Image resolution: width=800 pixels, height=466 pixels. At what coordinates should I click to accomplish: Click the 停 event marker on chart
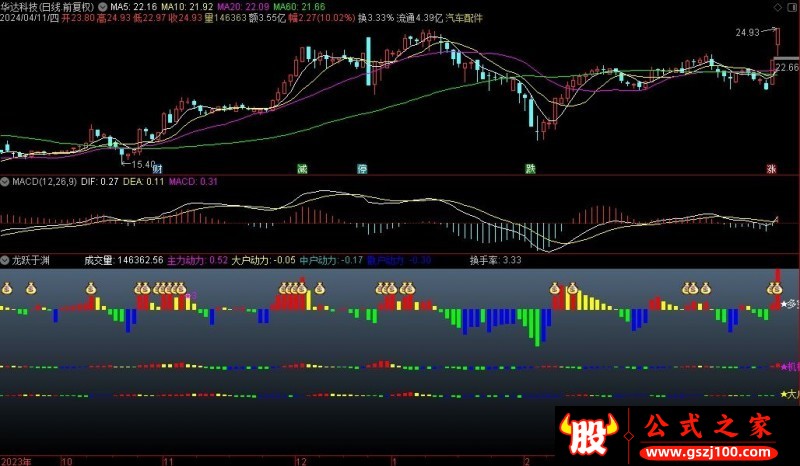click(362, 168)
